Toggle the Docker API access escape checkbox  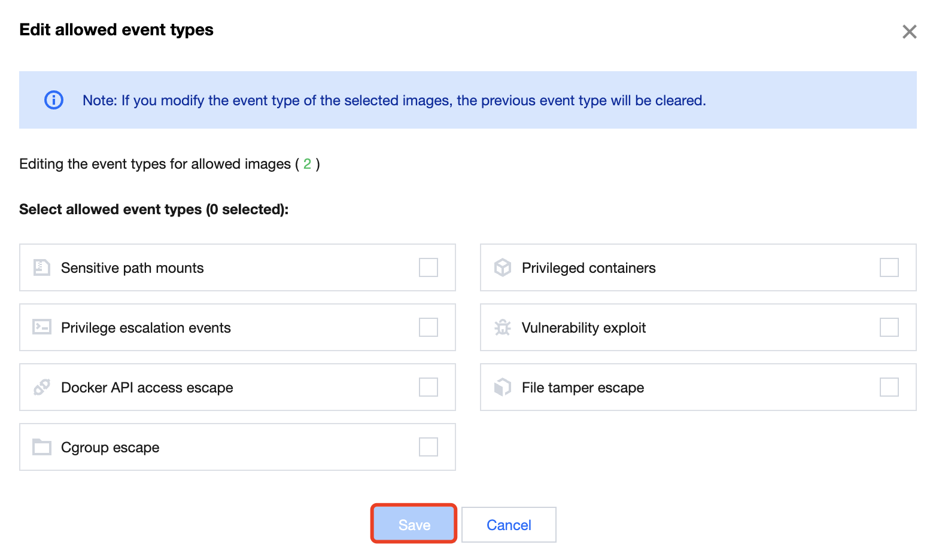coord(429,387)
